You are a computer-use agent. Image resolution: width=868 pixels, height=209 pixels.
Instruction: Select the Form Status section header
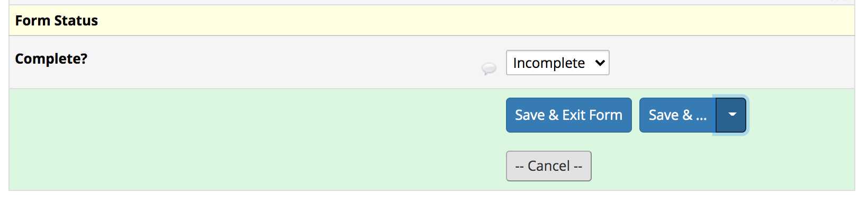click(x=57, y=21)
